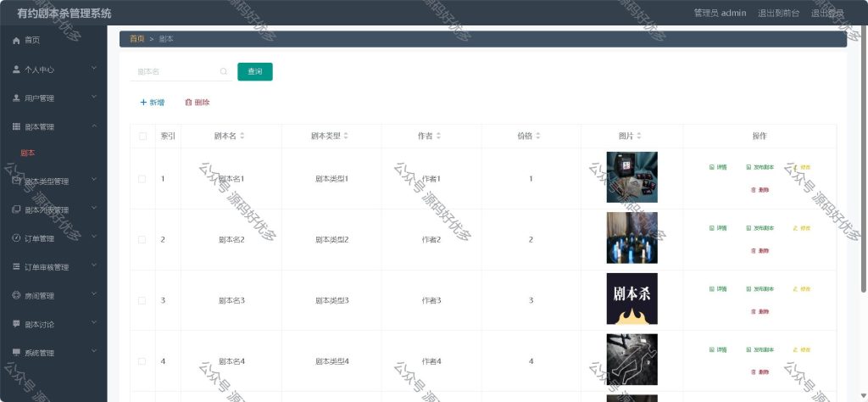The height and width of the screenshot is (402, 868).
Task: Click 发布剧本 for row 剧本名1
Action: click(759, 167)
